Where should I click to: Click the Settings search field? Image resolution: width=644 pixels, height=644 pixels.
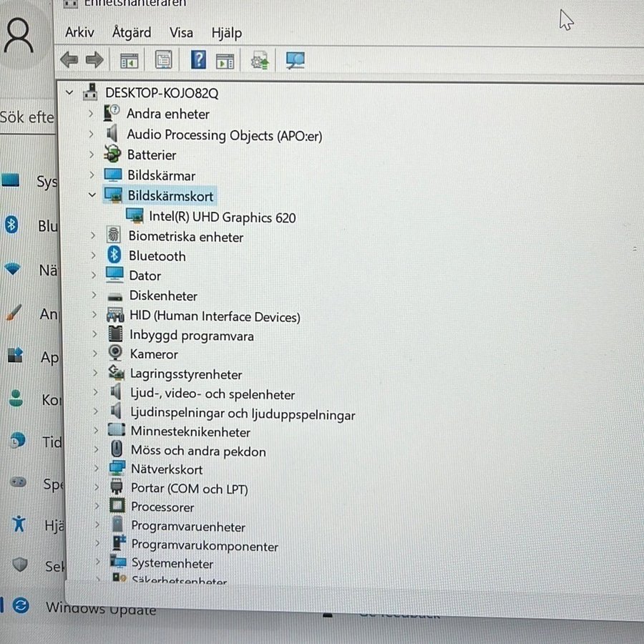(27, 117)
